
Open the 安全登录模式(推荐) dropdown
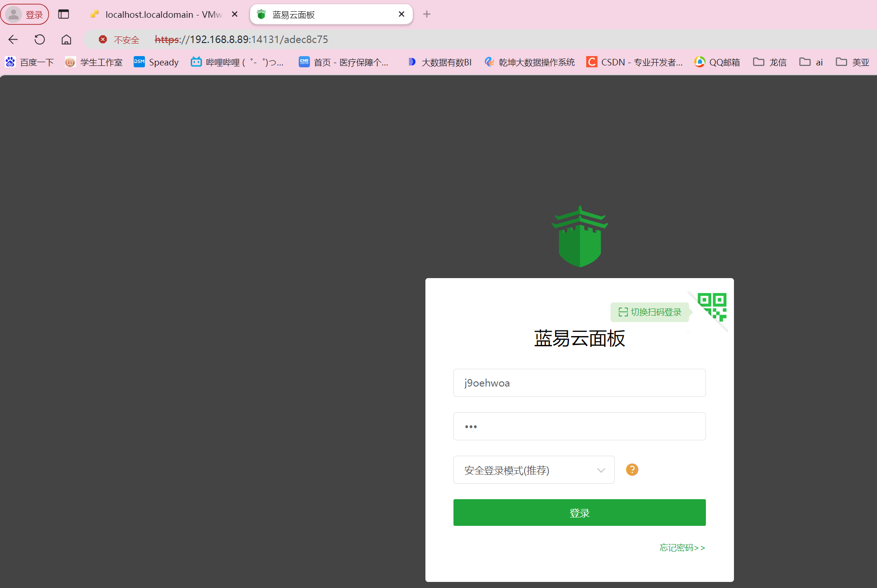pos(534,470)
